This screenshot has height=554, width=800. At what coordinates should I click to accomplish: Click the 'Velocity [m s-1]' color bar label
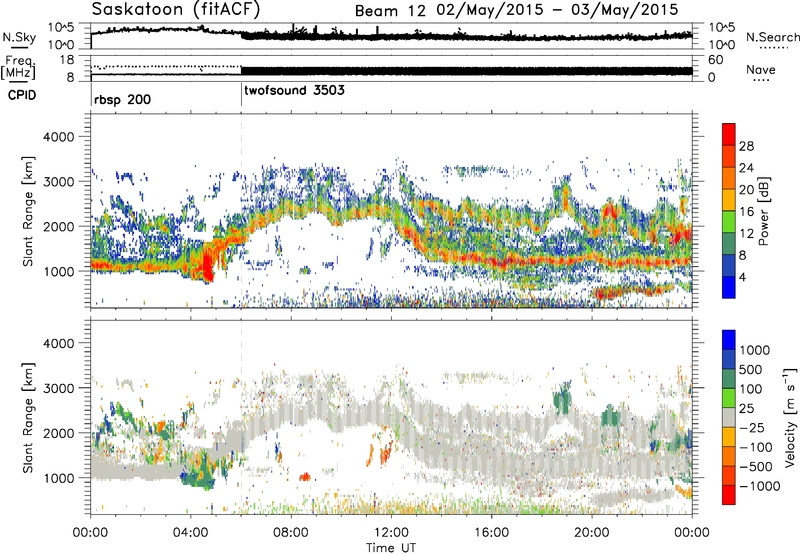pyautogui.click(x=790, y=417)
